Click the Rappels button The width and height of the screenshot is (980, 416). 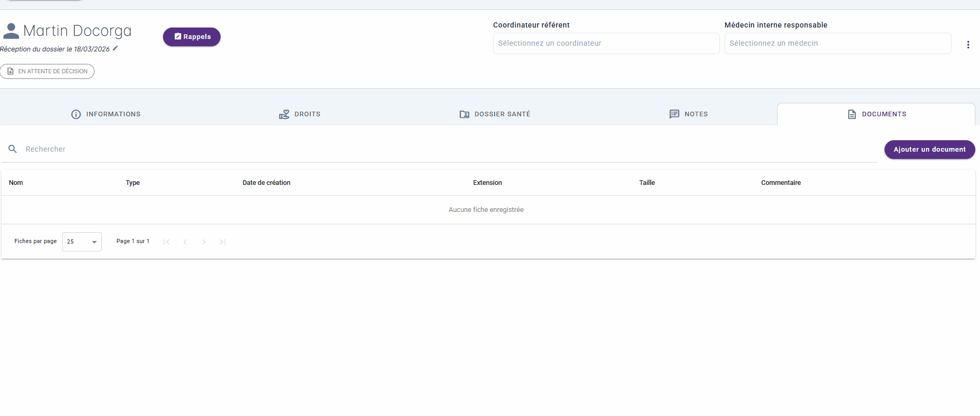click(x=192, y=37)
